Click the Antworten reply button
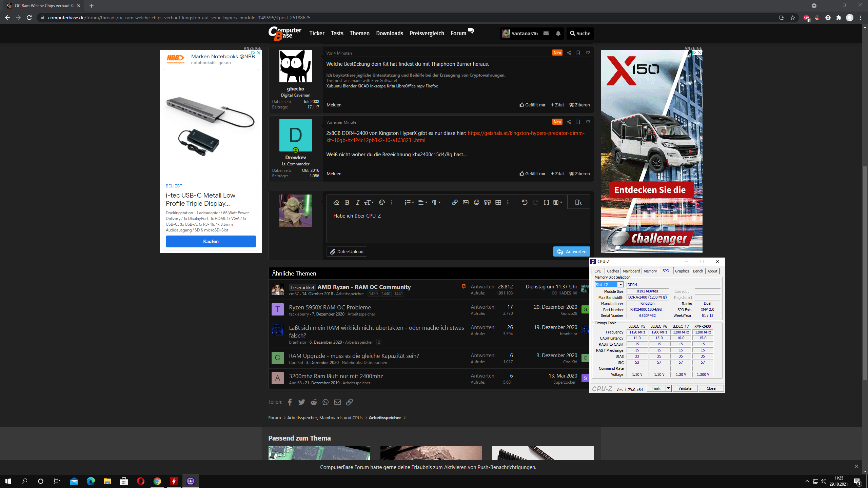868x488 pixels. pyautogui.click(x=571, y=251)
